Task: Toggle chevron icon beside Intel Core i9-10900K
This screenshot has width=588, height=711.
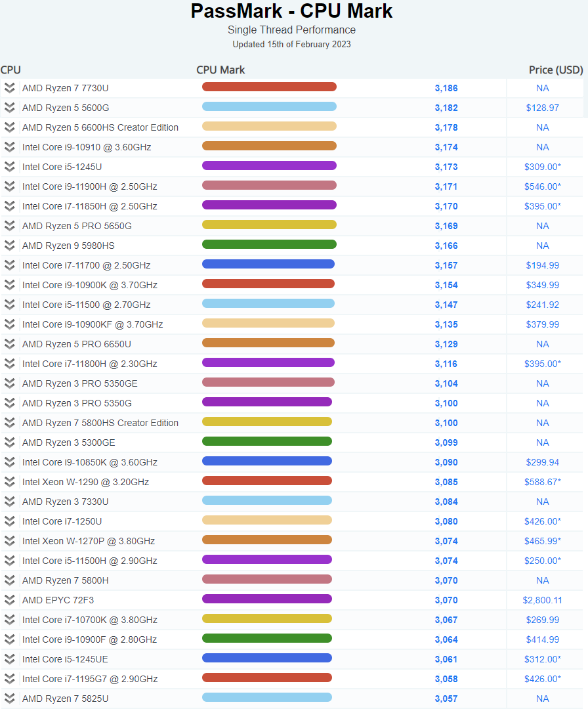Action: coord(9,285)
